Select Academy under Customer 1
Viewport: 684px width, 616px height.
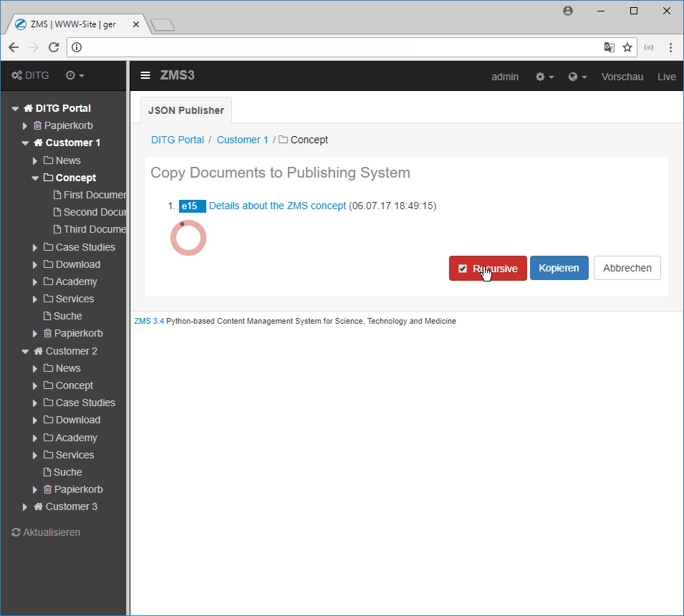[x=77, y=281]
